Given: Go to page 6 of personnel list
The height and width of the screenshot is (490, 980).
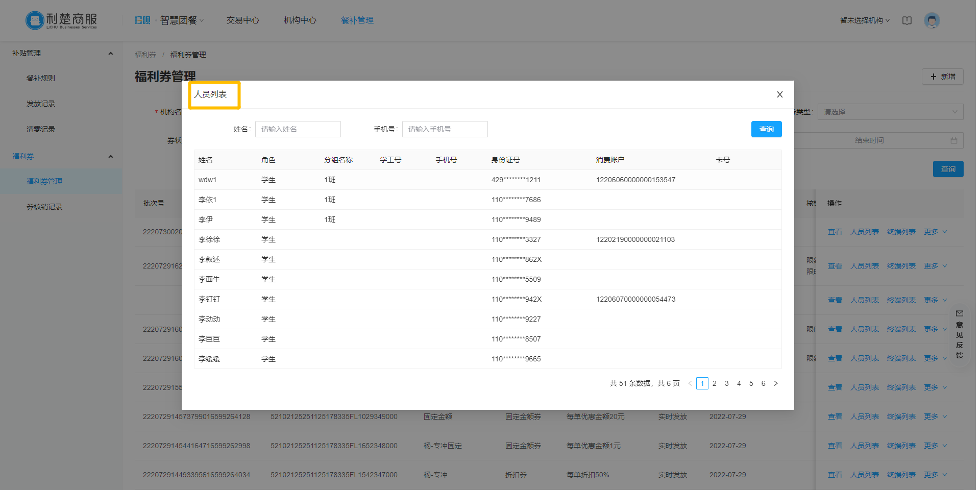Looking at the screenshot, I should [x=764, y=383].
